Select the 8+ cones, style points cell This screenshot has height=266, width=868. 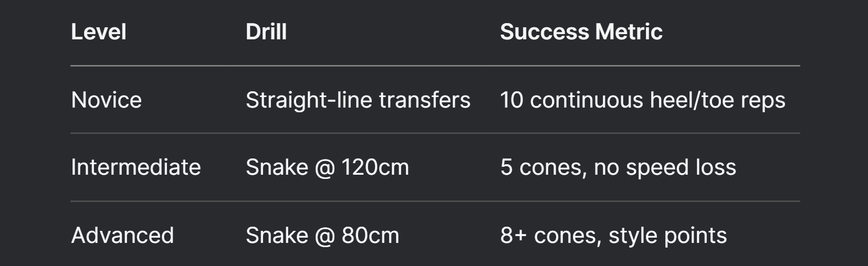[x=613, y=235]
